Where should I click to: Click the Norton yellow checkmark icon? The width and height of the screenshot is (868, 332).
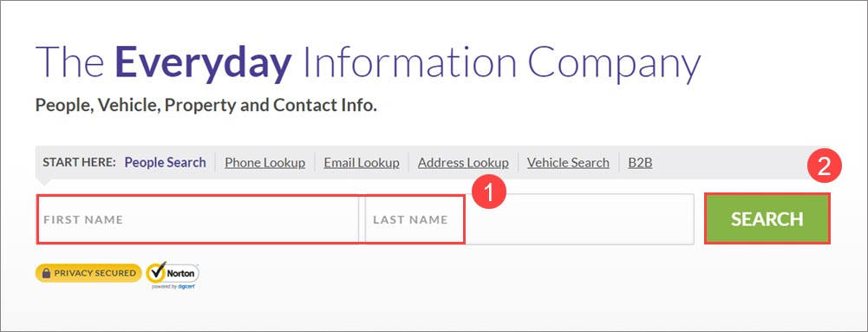157,271
